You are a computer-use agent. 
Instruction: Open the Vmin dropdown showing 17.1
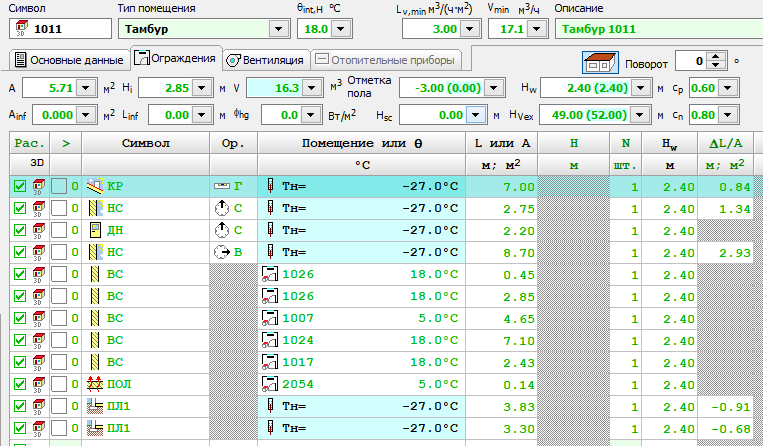[x=536, y=29]
